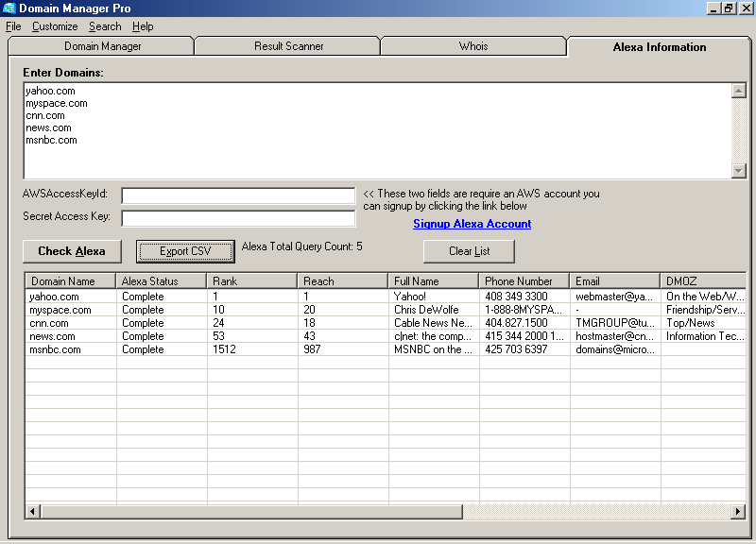Switch to the Result Scanner tab
Viewport: 756px width, 544px height.
click(x=286, y=44)
